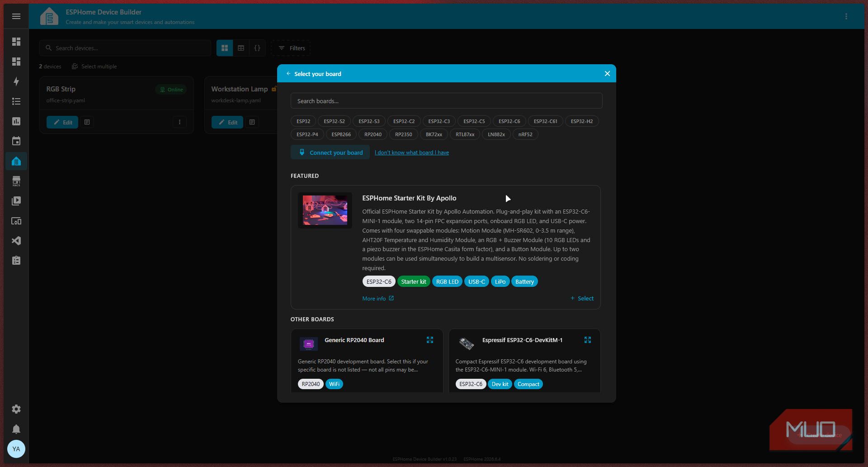This screenshot has width=868, height=467.
Task: Open More info link for Starter Kit
Action: (378, 299)
